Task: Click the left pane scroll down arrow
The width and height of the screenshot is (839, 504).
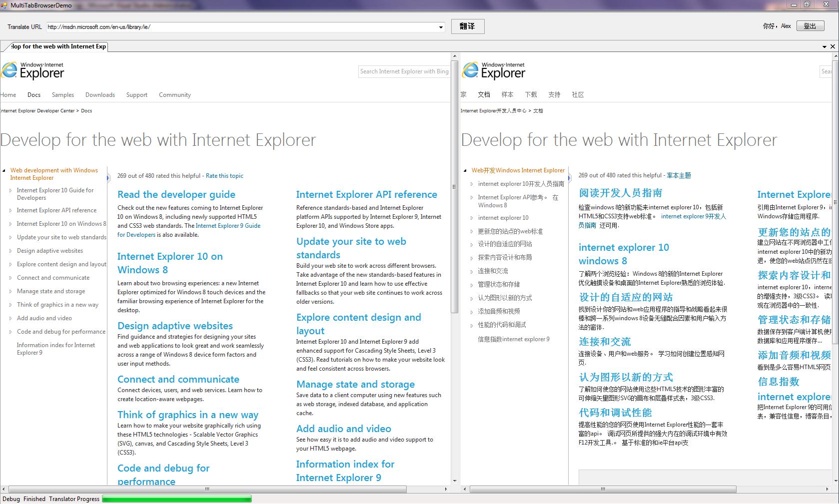Action: pyautogui.click(x=455, y=481)
